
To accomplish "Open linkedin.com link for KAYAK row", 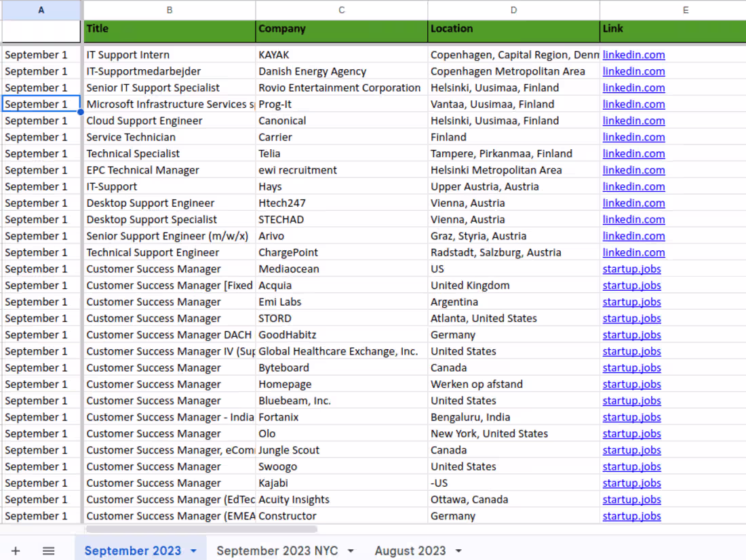I will [633, 55].
